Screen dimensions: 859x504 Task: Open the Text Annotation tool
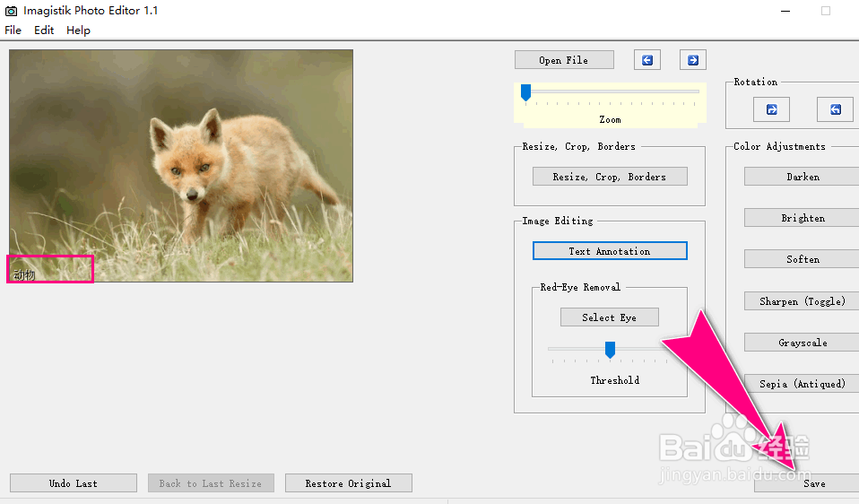pyautogui.click(x=610, y=251)
